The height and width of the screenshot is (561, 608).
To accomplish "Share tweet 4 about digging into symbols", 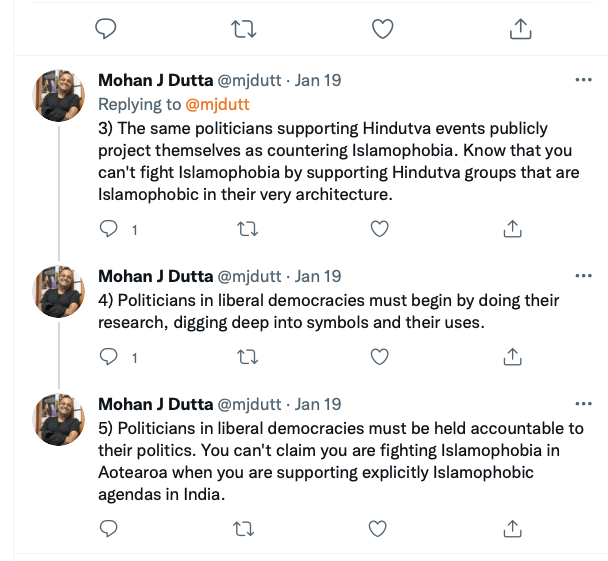I will [x=512, y=356].
